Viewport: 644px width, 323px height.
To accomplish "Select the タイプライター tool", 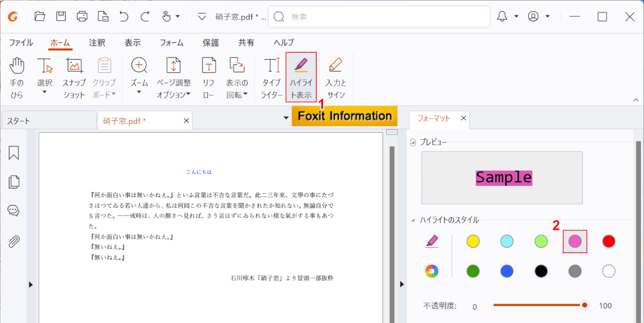I will pyautogui.click(x=272, y=78).
